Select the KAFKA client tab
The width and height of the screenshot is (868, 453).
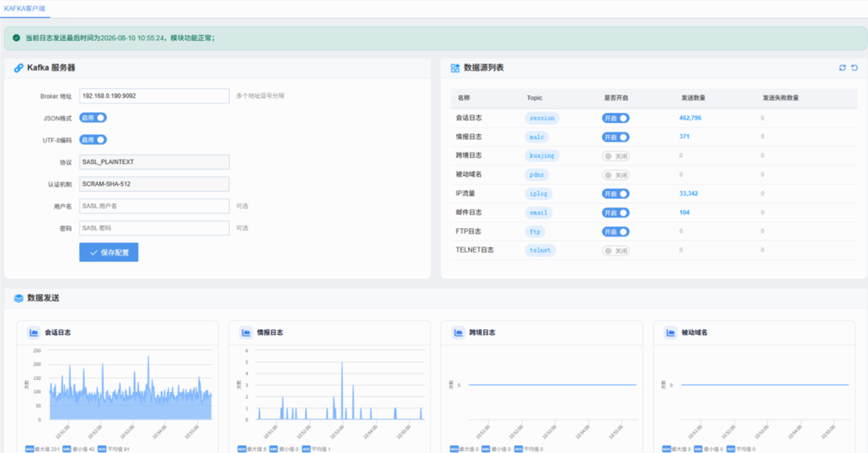(25, 9)
